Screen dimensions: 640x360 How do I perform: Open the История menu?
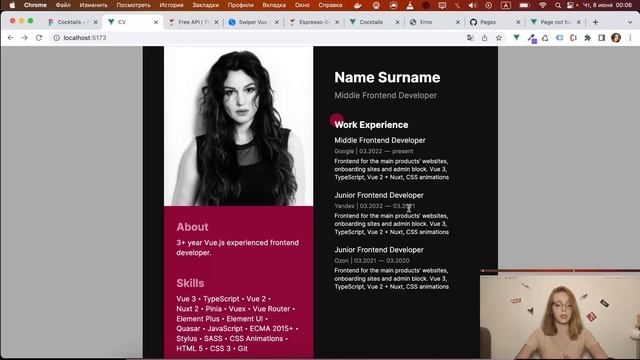click(x=171, y=5)
